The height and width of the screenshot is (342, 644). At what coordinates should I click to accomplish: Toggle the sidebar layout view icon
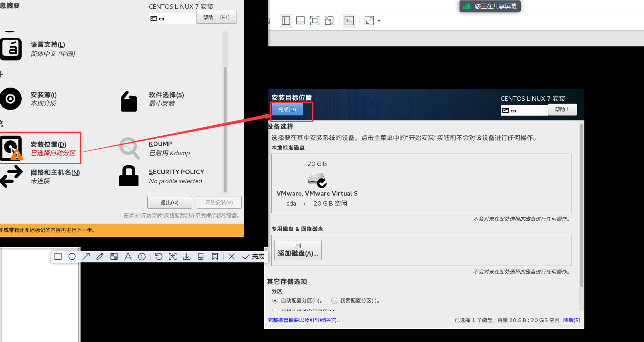click(286, 20)
